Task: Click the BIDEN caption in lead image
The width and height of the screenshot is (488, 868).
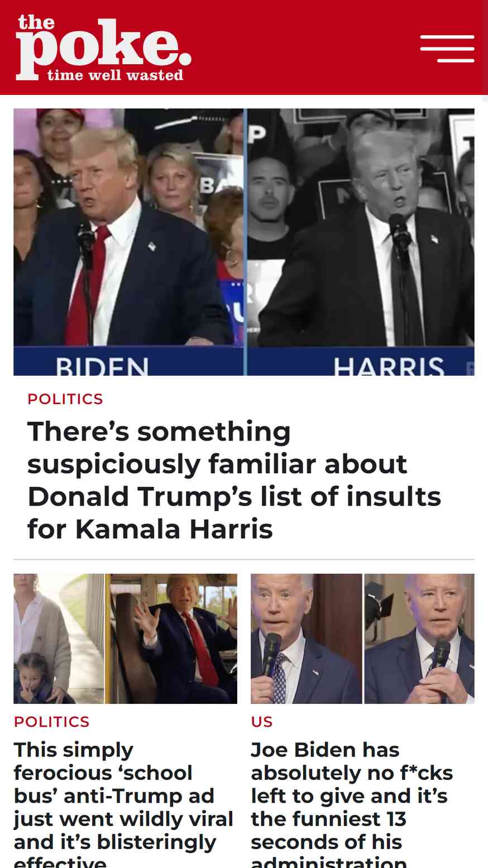Action: coord(102,366)
